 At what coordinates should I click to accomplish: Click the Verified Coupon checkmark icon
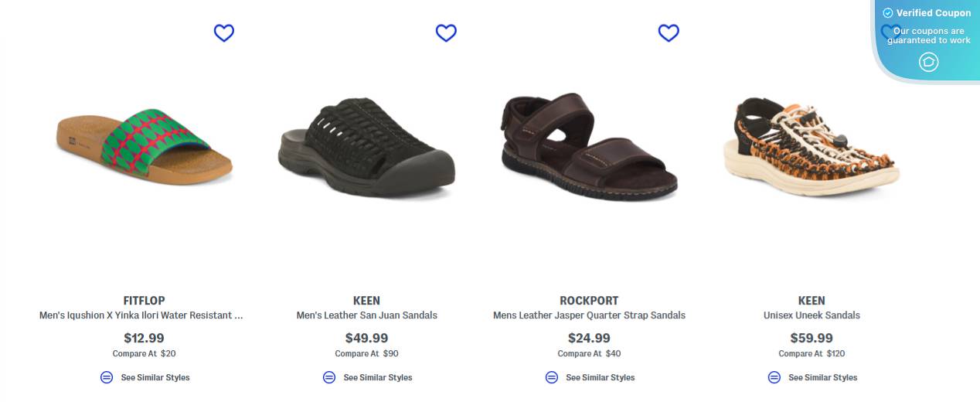pyautogui.click(x=888, y=13)
